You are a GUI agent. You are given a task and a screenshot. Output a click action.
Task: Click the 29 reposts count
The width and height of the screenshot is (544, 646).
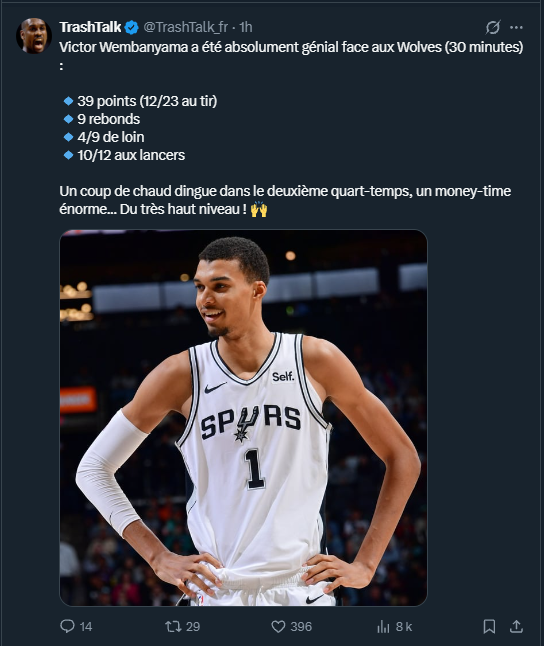click(193, 627)
